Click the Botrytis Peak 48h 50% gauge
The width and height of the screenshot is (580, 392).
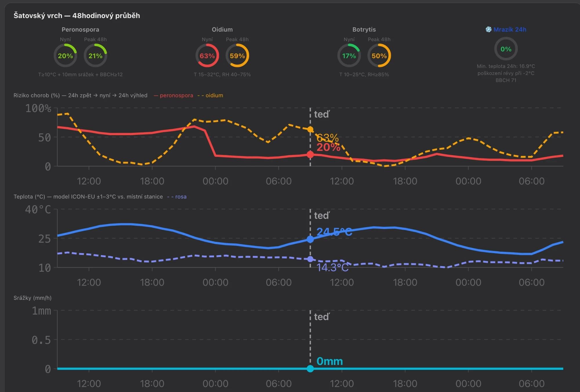[379, 56]
